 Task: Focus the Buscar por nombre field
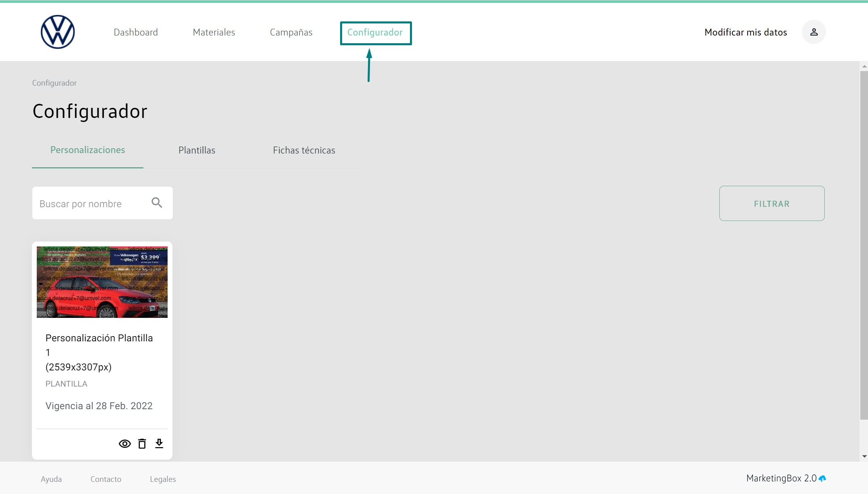(x=91, y=204)
